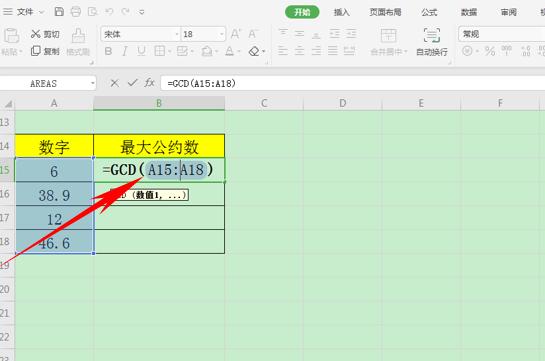
Task: Click cell containing 38.9
Action: 54,195
